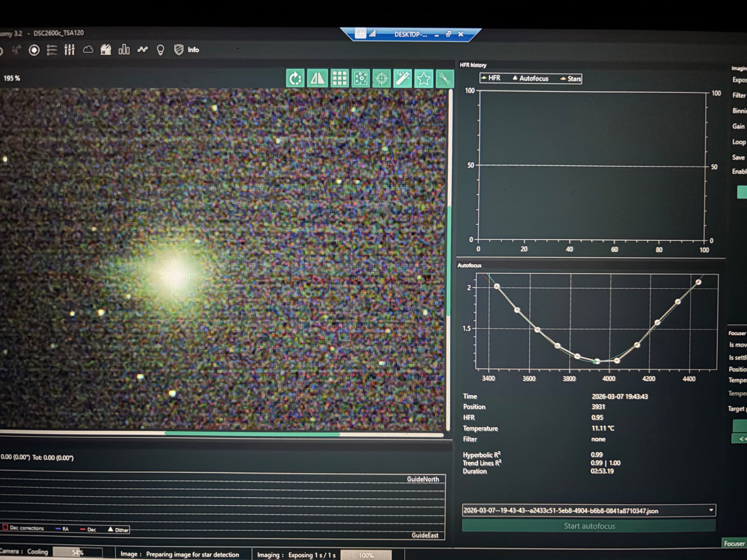
Task: Toggle the HFR series legend entry
Action: point(491,78)
